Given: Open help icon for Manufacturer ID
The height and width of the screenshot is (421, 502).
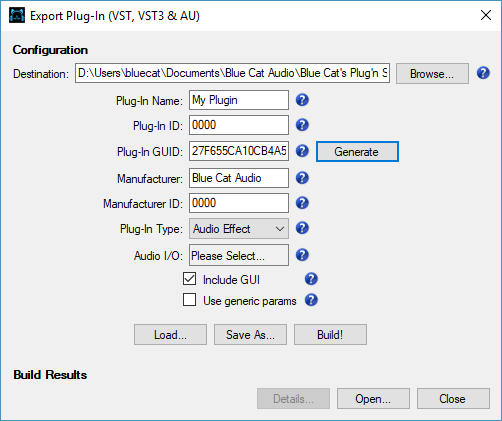Looking at the screenshot, I should pos(302,203).
